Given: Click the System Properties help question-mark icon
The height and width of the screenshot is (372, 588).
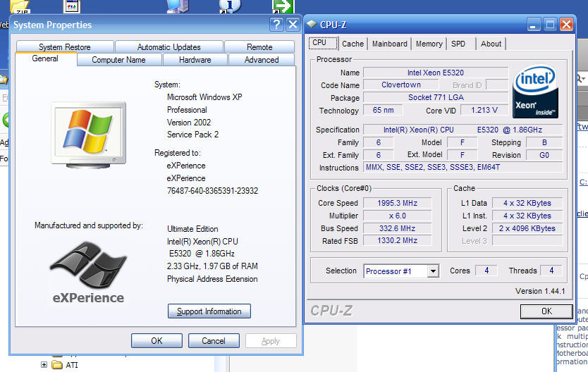Looking at the screenshot, I should coord(276,25).
